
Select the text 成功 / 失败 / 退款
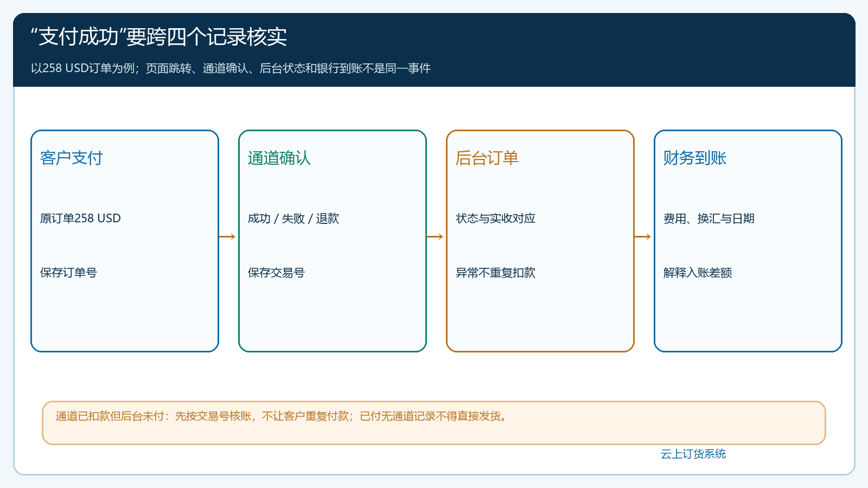click(x=293, y=219)
